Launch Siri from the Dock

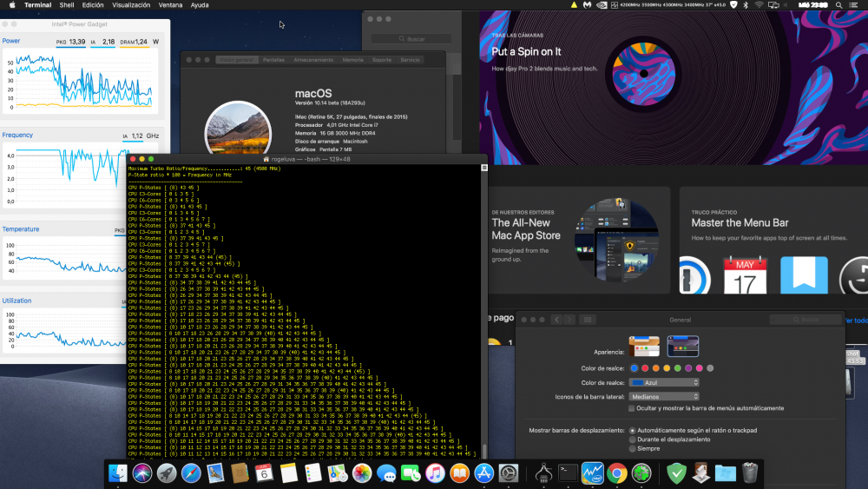pos(142,473)
